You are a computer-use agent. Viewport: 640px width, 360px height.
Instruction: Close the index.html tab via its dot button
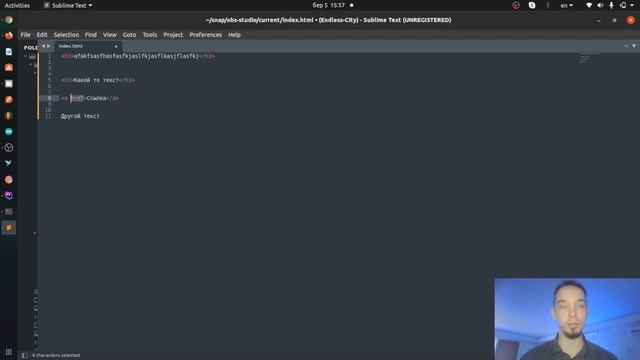click(116, 47)
